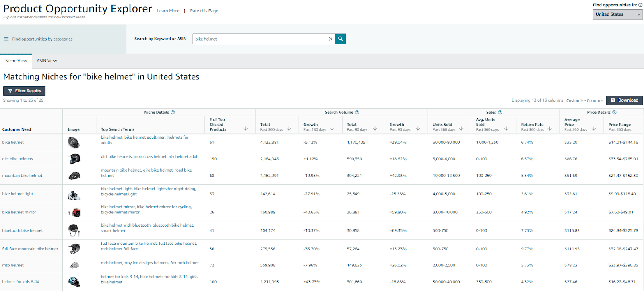Sort by # of Top Clicked Products arrow

tap(246, 129)
